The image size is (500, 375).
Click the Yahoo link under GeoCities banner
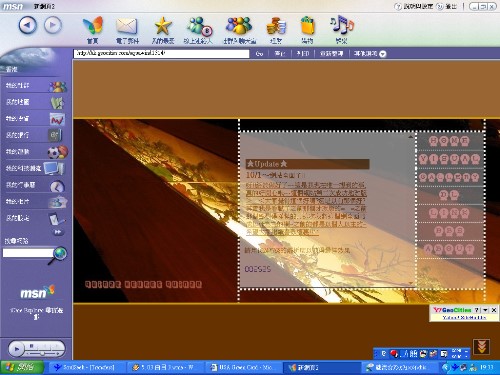coord(464,317)
